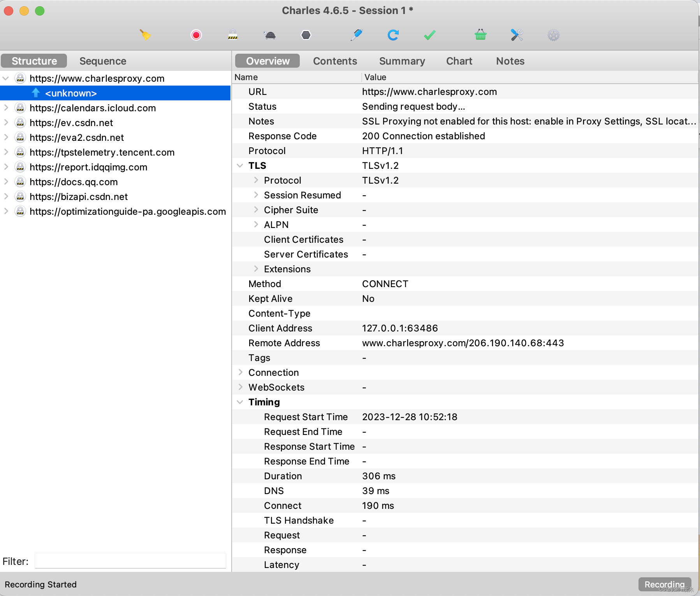Collapse the Timing section
Image resolution: width=700 pixels, height=596 pixels.
coord(240,402)
